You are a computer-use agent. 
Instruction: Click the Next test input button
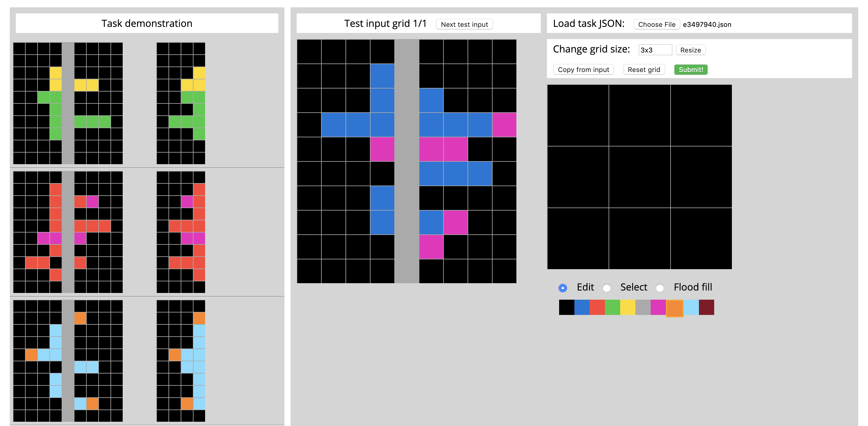(x=466, y=24)
